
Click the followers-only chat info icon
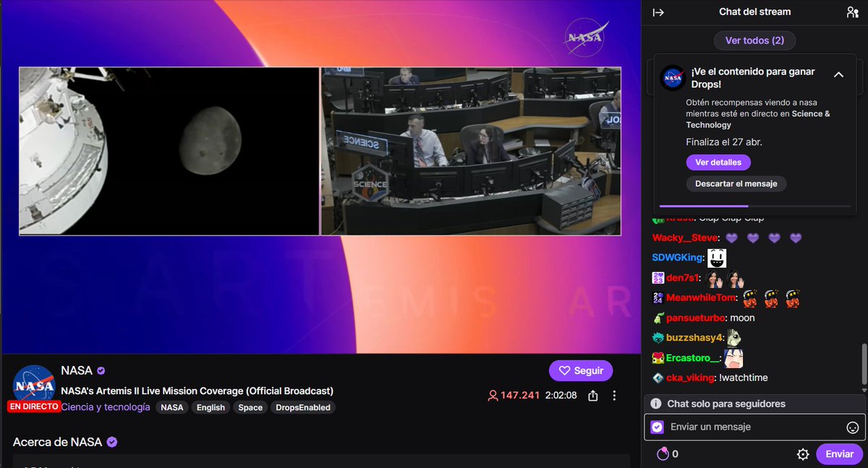pyautogui.click(x=655, y=404)
